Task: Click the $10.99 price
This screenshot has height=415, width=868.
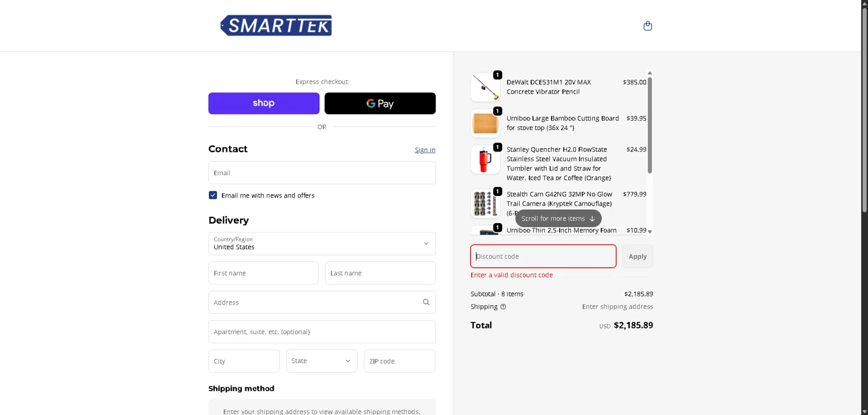Action: coord(637,230)
